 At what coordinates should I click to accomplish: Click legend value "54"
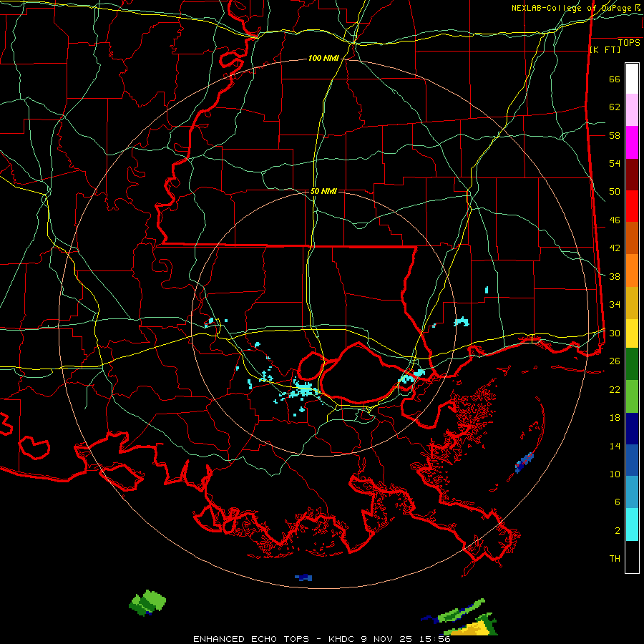615,163
